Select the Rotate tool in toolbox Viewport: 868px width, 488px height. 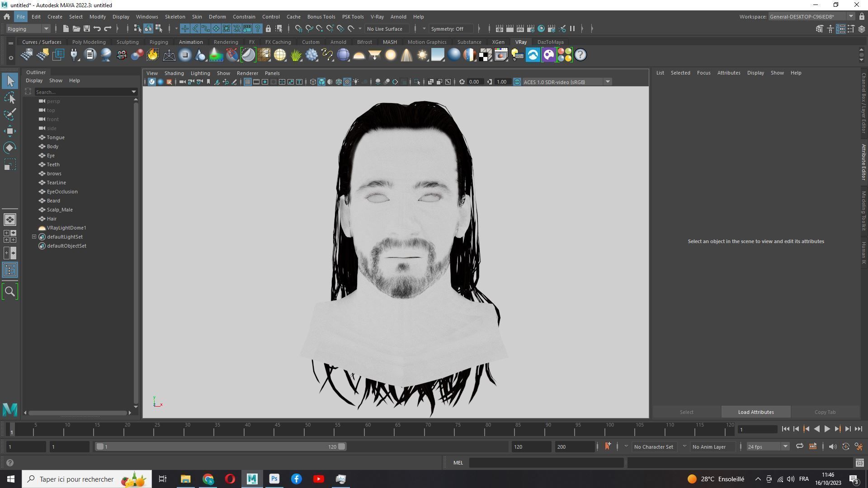9,148
